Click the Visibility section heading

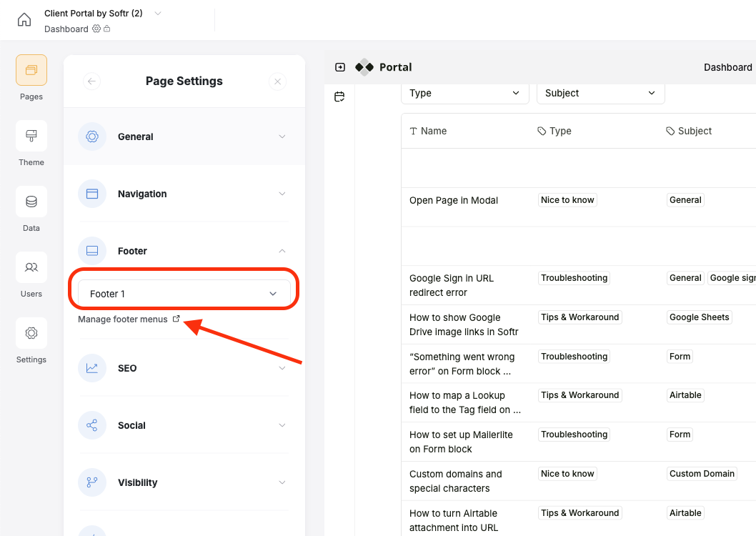click(x=137, y=482)
